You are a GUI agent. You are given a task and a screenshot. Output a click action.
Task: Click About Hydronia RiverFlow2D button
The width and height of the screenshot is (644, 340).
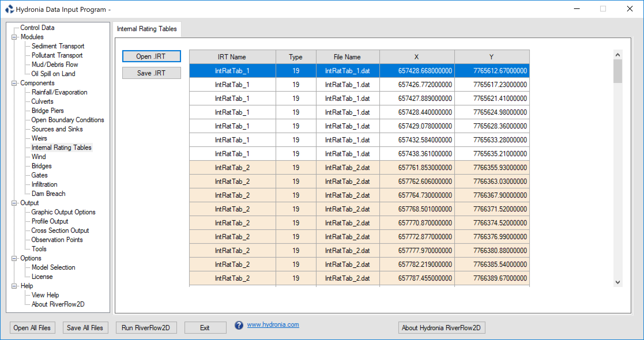coord(442,328)
